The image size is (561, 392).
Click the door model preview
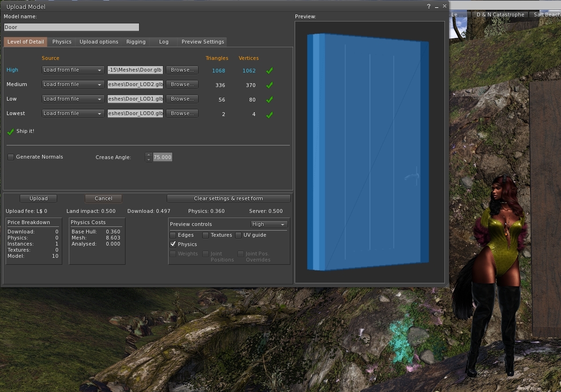click(x=369, y=152)
